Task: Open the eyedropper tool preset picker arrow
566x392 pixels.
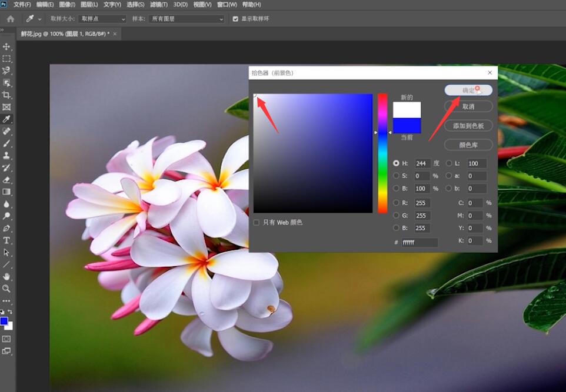Action: [x=39, y=19]
